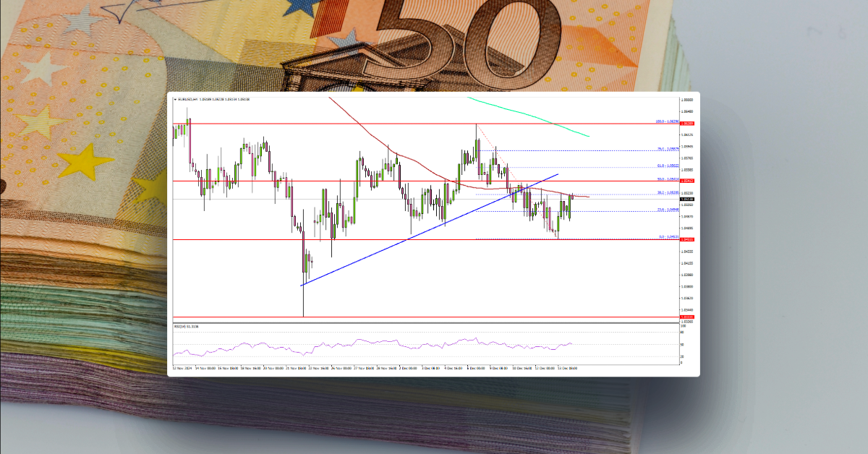Screen dimensions: 868x454
Task: Click the 1.06000 value on the price axis
Action: pos(687,98)
